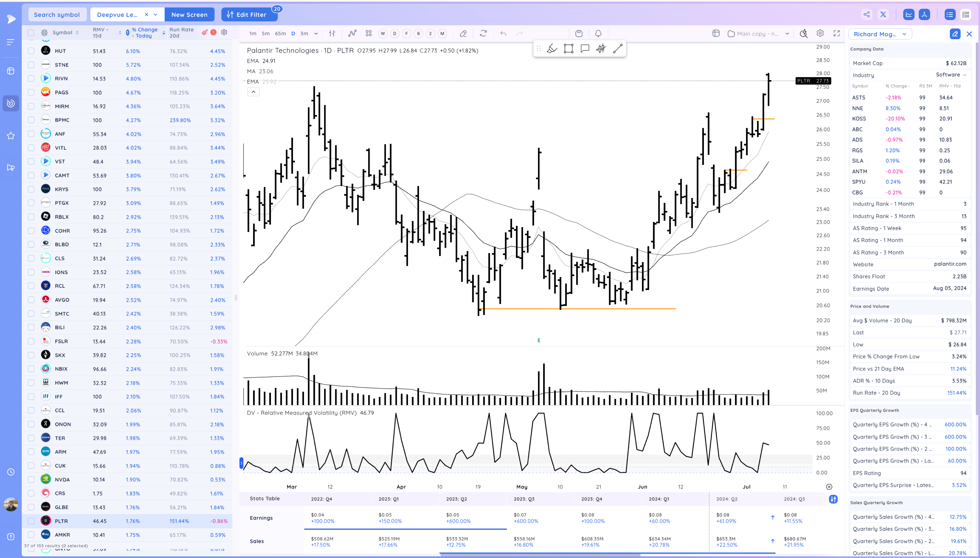Click the comment annotation tool
This screenshot has height=558, width=980.
[x=585, y=49]
